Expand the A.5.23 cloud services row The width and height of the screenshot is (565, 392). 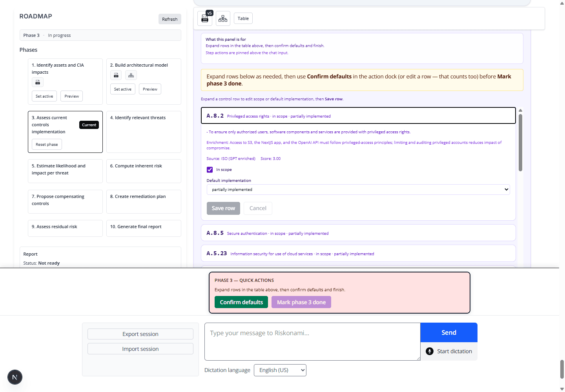tap(358, 253)
